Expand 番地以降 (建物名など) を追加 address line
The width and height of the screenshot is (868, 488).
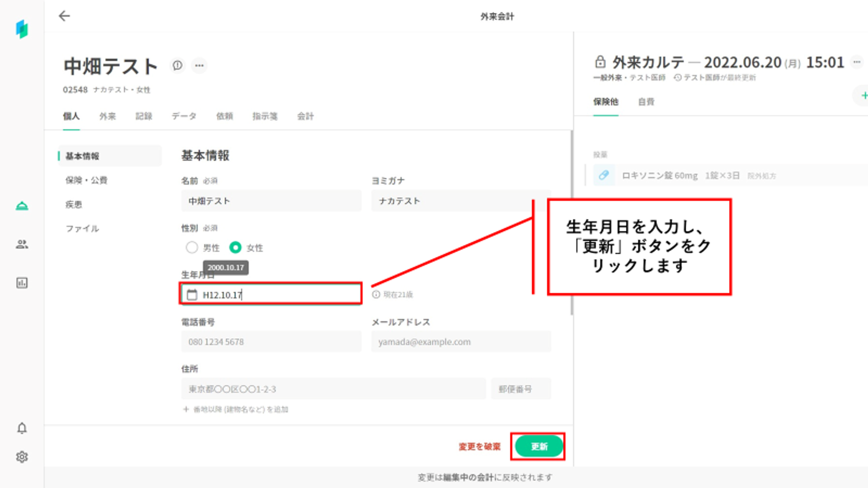[x=236, y=409]
